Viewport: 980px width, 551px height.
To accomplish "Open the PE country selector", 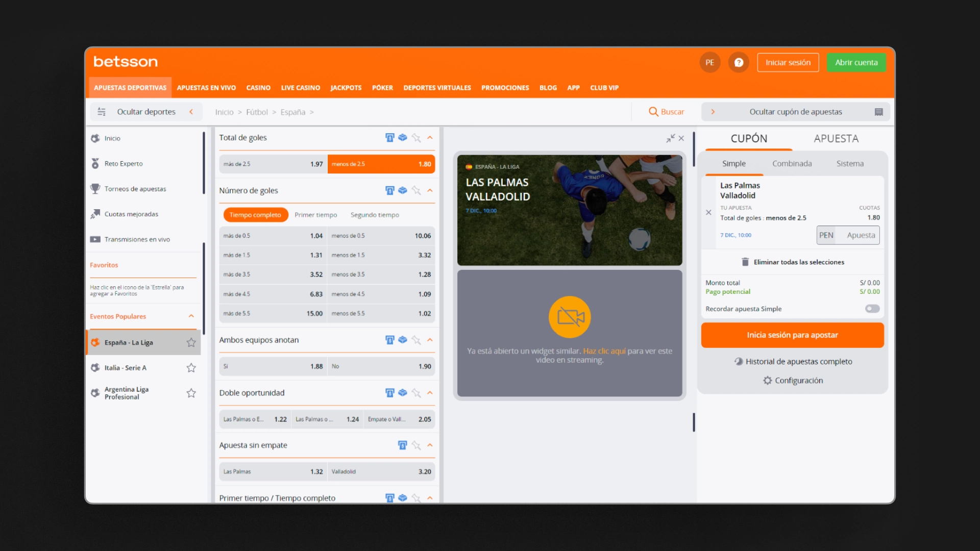I will tap(709, 62).
